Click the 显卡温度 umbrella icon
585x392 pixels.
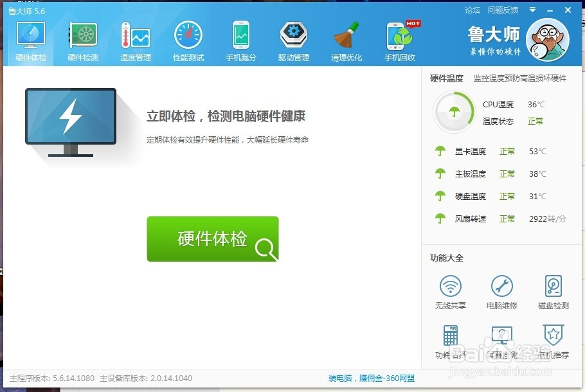click(440, 151)
